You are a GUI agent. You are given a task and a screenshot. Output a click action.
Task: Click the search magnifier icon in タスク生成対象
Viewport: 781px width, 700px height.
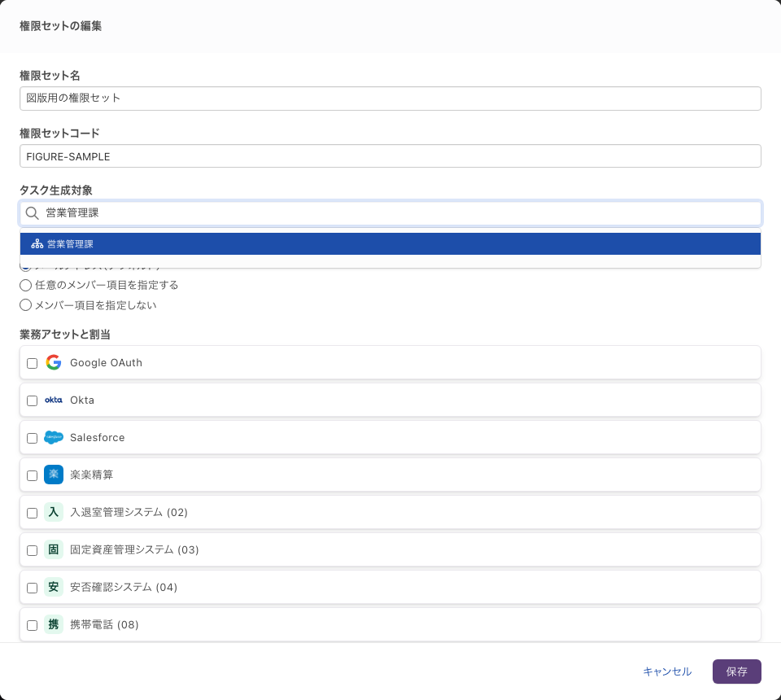32,213
